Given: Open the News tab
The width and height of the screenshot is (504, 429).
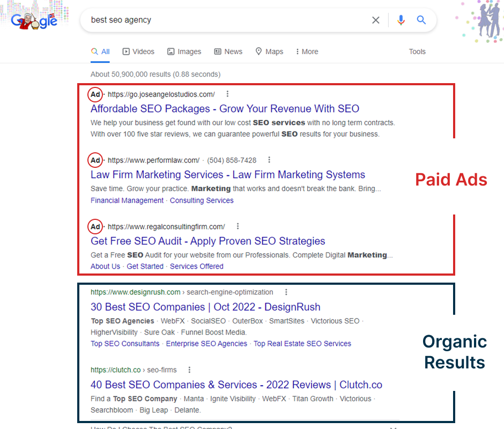Looking at the screenshot, I should tap(228, 51).
